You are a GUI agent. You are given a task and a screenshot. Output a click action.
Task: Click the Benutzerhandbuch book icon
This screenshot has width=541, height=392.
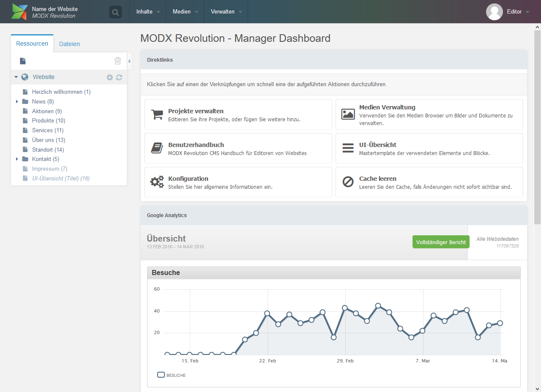[x=156, y=148]
